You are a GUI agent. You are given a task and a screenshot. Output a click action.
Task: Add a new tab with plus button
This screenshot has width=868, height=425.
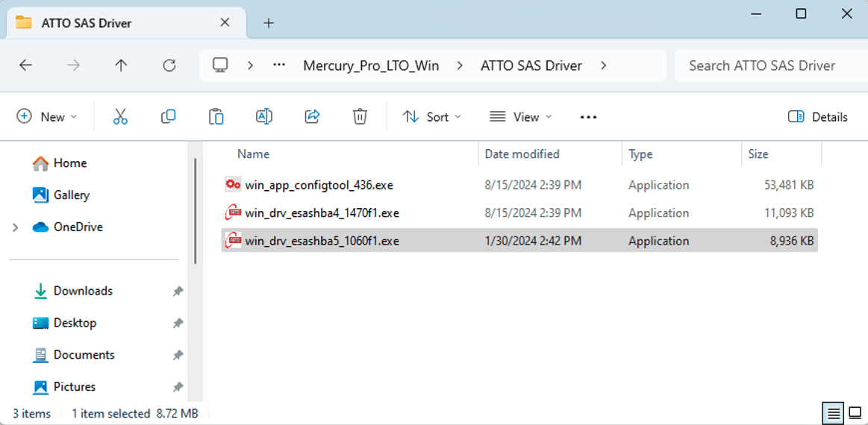[269, 23]
